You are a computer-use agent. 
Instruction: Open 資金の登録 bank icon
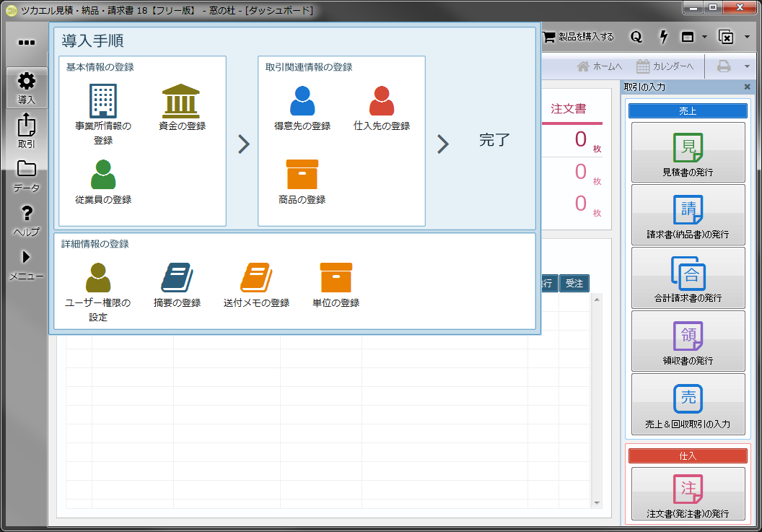coord(181,101)
